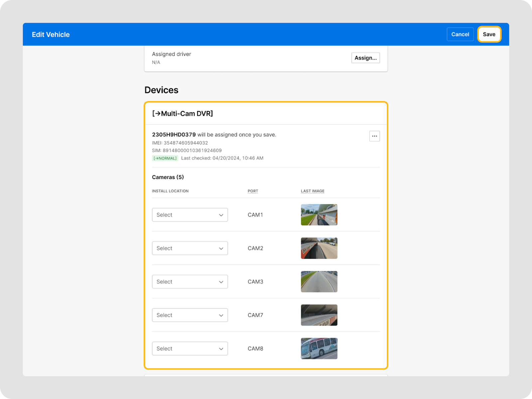View CAM1 last image thumbnail
The image size is (532, 399).
click(319, 215)
